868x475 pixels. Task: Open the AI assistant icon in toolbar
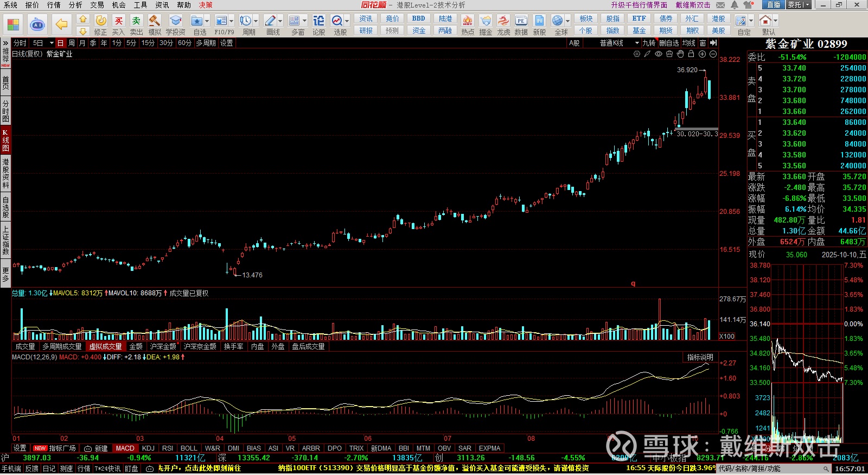(x=37, y=24)
